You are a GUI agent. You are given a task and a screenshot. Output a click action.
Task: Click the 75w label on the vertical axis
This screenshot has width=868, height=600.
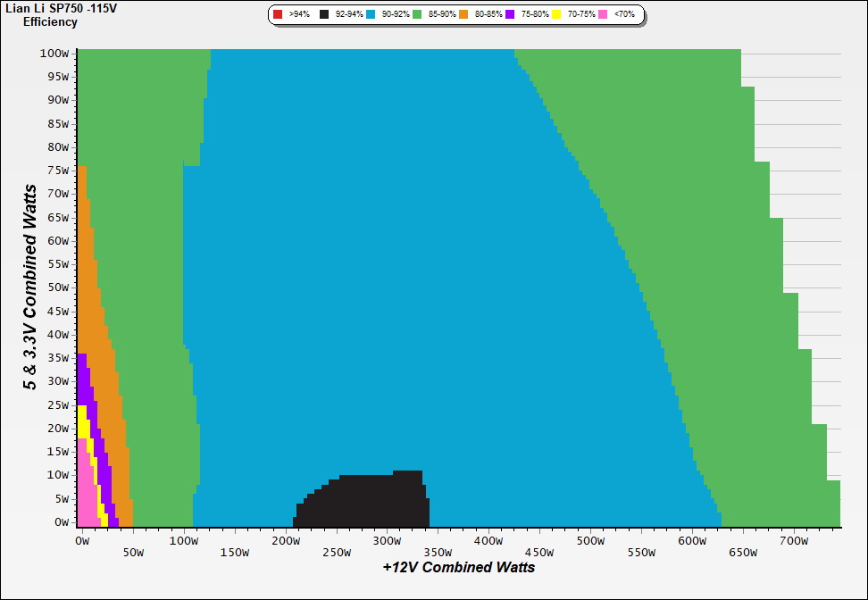(x=57, y=170)
